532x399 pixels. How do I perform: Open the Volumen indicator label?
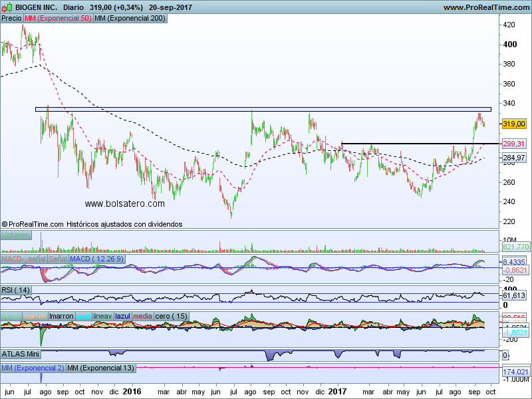tap(16, 235)
